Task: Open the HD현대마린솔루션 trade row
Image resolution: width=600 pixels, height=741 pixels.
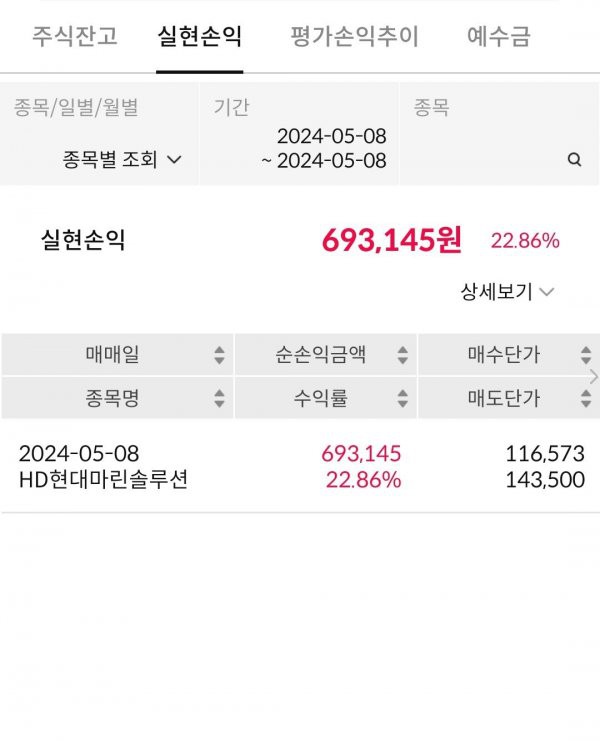Action: [300, 466]
